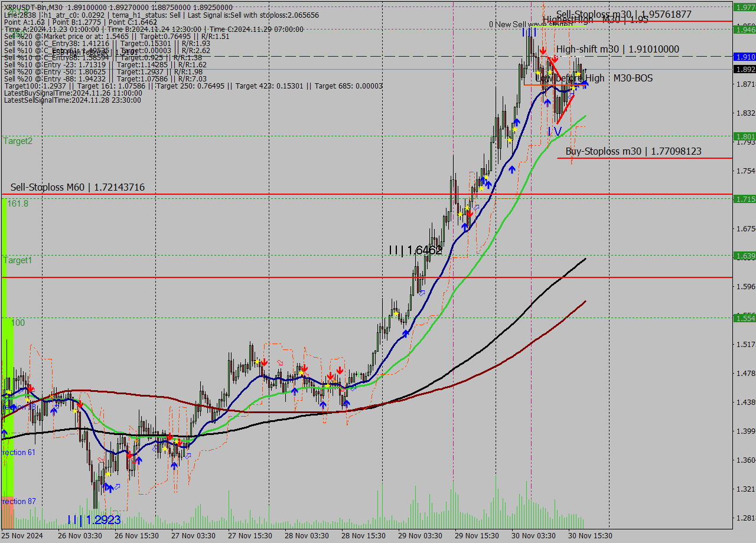Select the 'Sell-Stoploss M60 | 1.72143716' label
This screenshot has width=756, height=543.
tap(77, 187)
